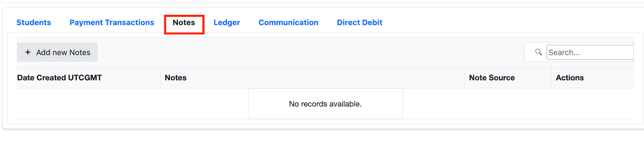
Task: Open the Students tab
Action: point(34,22)
